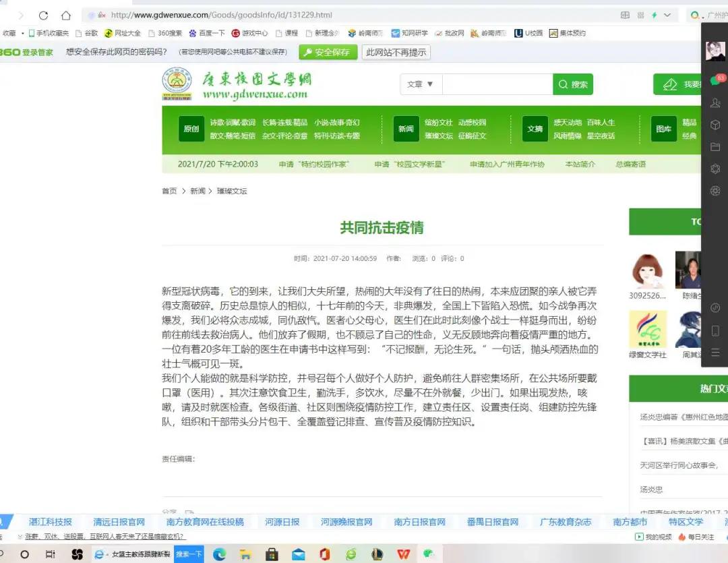The height and width of the screenshot is (563, 728).
Task: Expand the 文章 search type dropdown
Action: pos(421,84)
